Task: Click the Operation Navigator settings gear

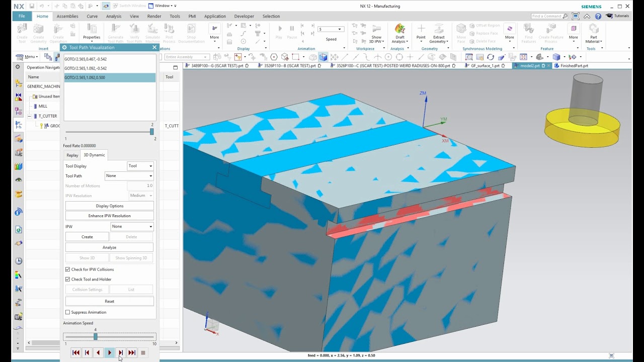Action: [18, 67]
